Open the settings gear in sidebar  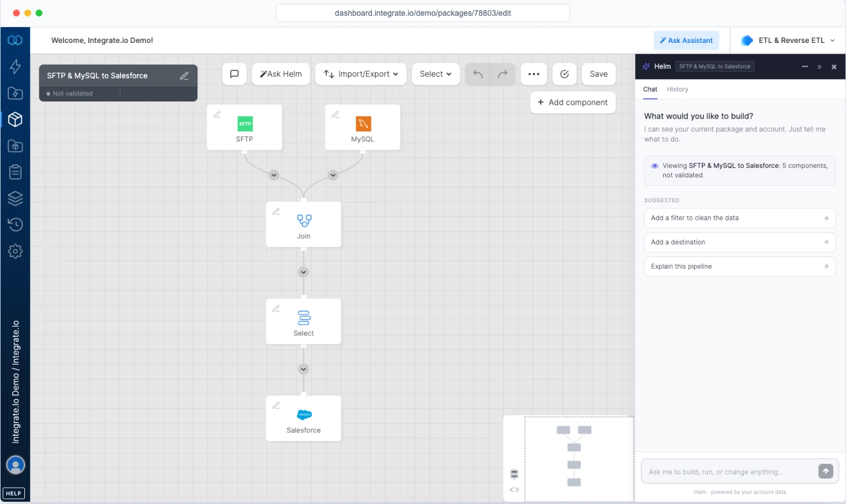click(x=15, y=251)
